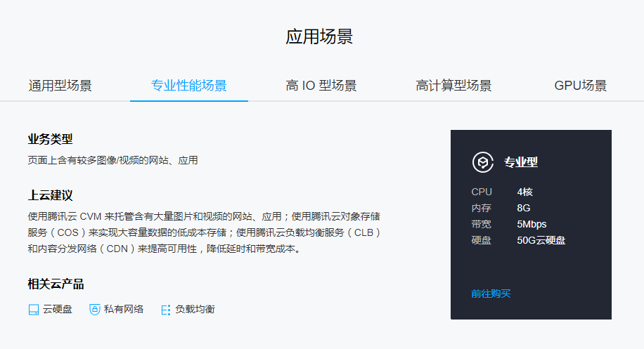Click the 云硬盘 disk icon
The height and width of the screenshot is (349, 644).
[x=34, y=310]
